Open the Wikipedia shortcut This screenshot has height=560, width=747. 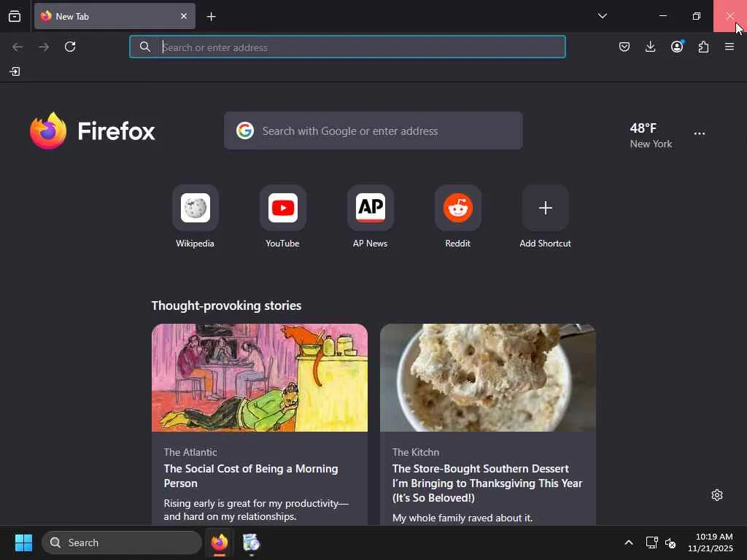click(196, 217)
